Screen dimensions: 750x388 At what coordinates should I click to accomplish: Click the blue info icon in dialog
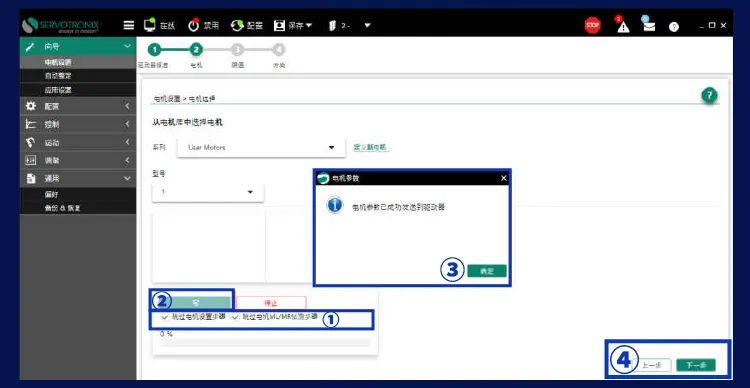335,205
